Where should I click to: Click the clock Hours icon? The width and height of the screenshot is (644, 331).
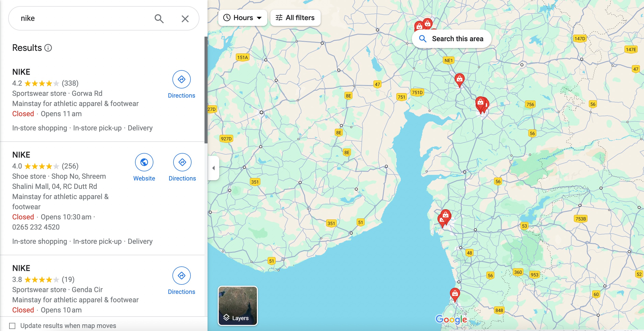point(227,17)
